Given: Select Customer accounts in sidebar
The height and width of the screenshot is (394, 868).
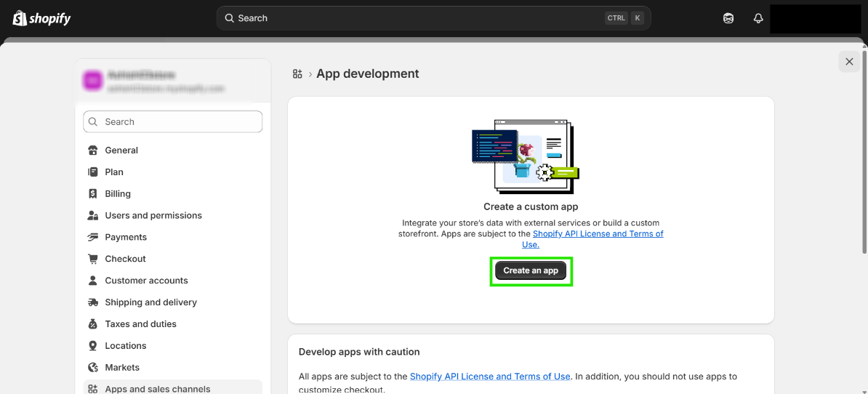Looking at the screenshot, I should (x=146, y=281).
